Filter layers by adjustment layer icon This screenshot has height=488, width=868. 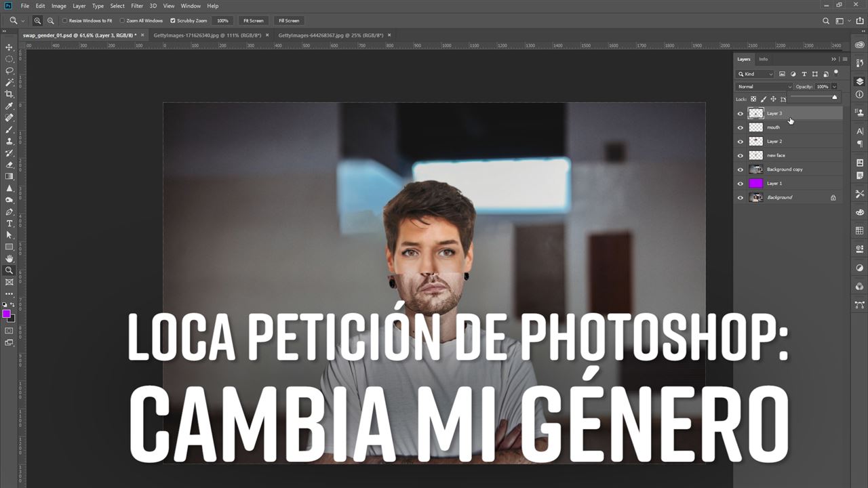point(793,74)
